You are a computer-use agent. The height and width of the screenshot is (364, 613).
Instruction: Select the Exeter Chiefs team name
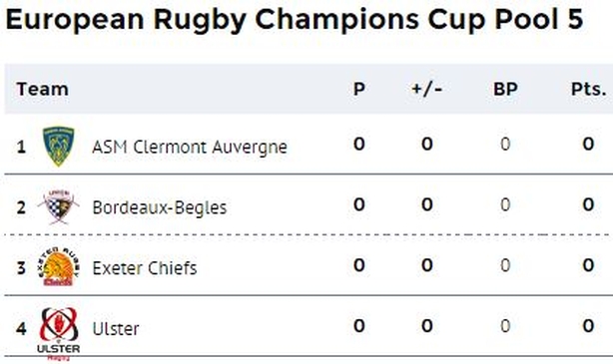click(x=145, y=268)
